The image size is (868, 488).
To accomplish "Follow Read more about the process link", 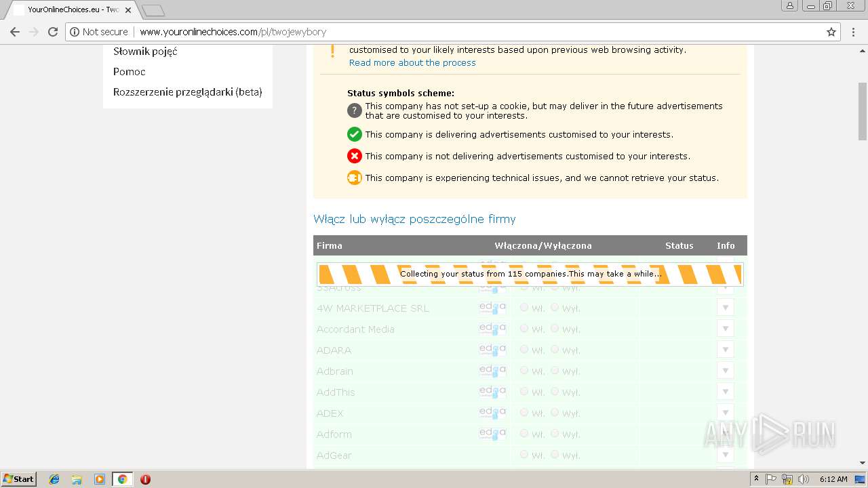I will [412, 62].
